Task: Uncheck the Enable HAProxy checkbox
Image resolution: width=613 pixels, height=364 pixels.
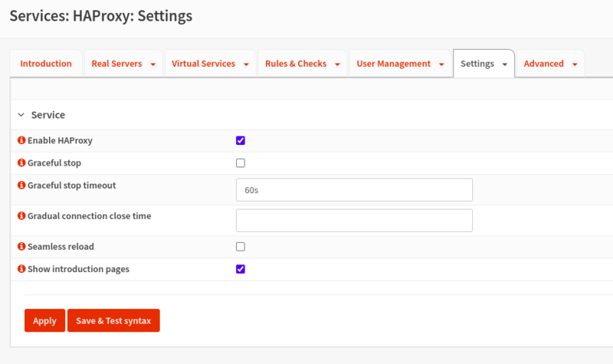Action: coord(241,141)
